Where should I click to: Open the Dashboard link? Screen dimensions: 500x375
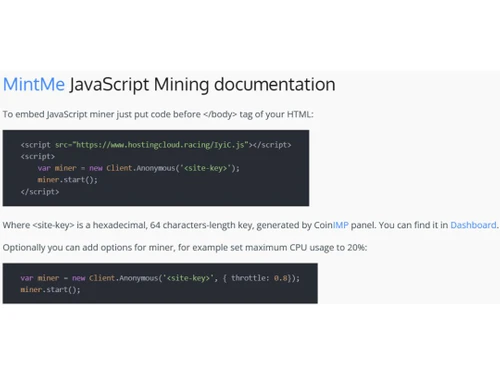[473, 225]
